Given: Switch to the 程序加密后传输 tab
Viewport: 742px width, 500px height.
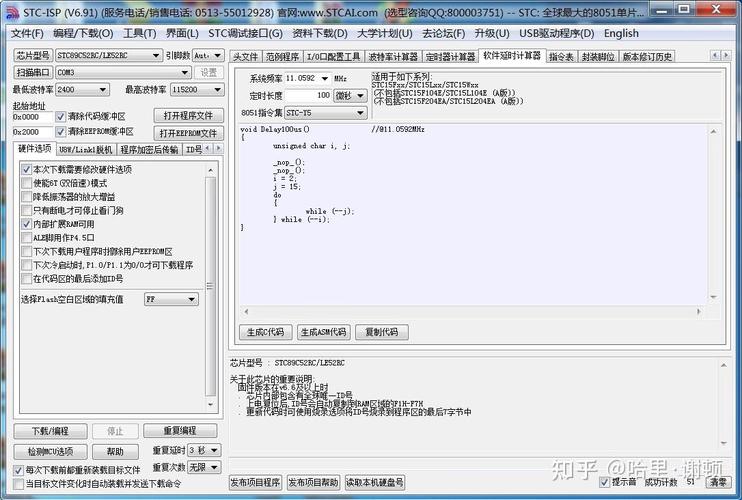Looking at the screenshot, I should [x=149, y=149].
